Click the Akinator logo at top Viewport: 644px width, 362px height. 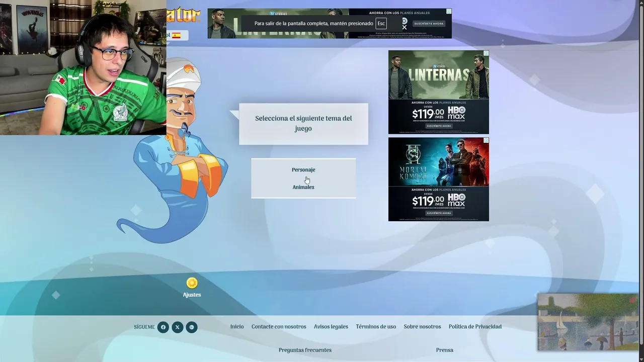(184, 15)
